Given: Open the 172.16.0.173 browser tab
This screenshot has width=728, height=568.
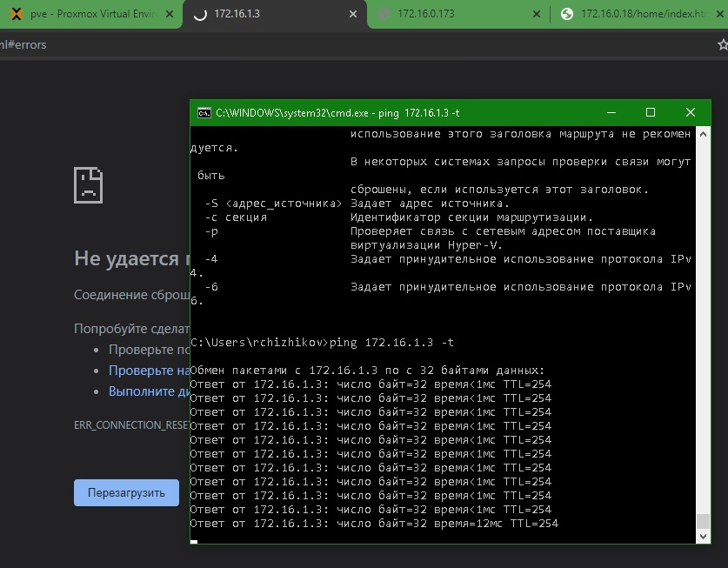Looking at the screenshot, I should (452, 14).
